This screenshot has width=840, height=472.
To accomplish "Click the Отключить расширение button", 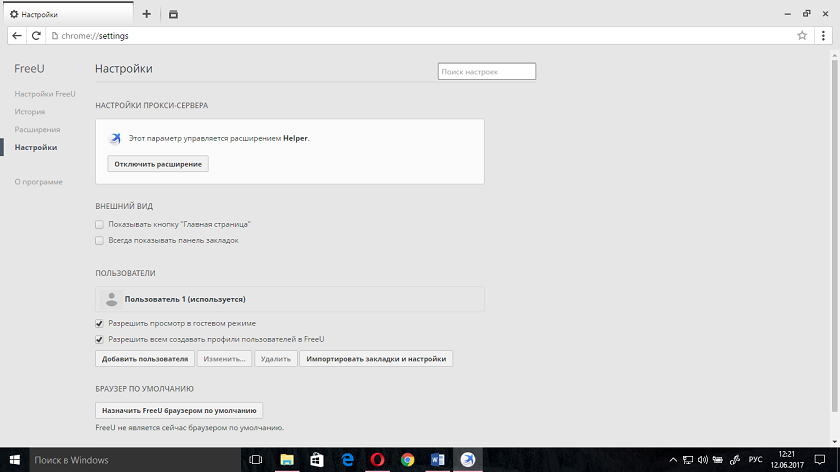I will tap(158, 164).
